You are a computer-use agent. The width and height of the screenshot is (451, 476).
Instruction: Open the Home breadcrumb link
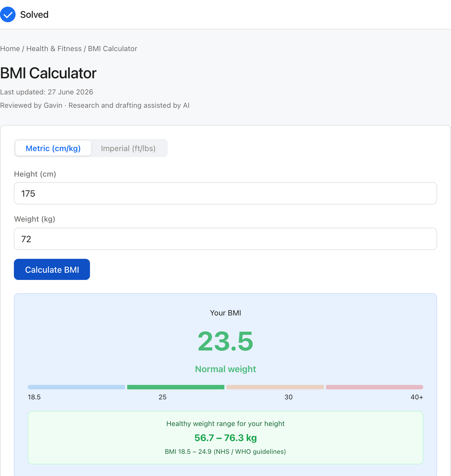[x=10, y=49]
